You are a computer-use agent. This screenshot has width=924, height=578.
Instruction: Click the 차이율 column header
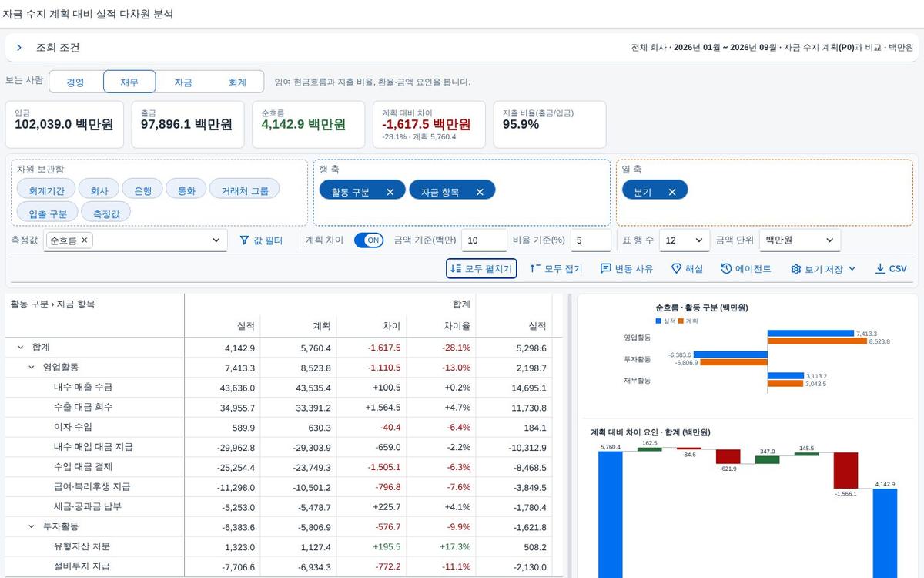click(x=441, y=326)
